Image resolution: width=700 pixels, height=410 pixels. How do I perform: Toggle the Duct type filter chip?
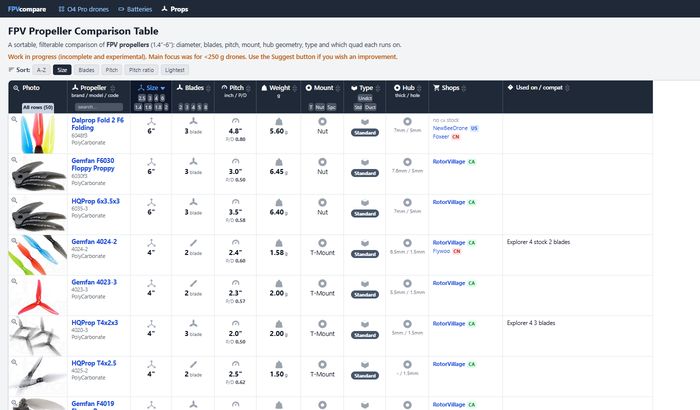tap(370, 107)
